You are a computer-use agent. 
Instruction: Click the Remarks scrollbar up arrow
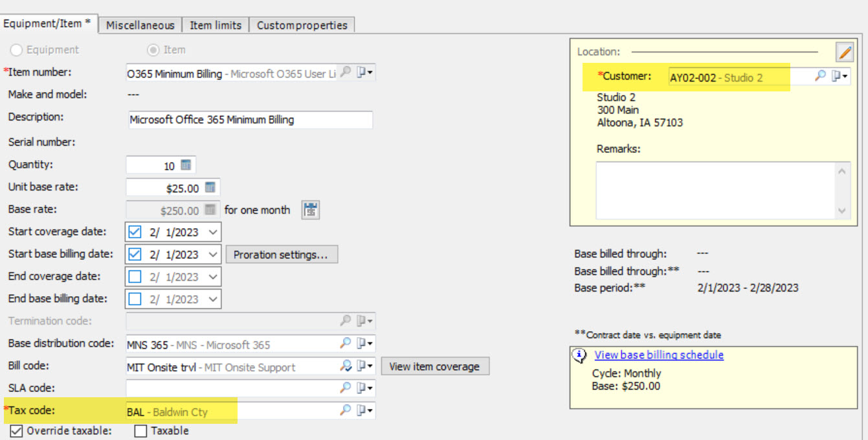click(x=843, y=171)
